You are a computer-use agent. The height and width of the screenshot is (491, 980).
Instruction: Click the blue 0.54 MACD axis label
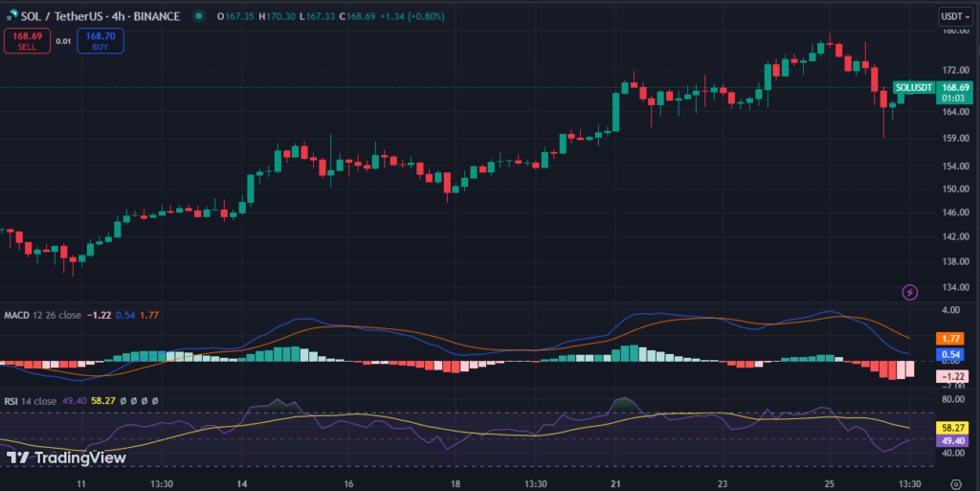click(950, 354)
